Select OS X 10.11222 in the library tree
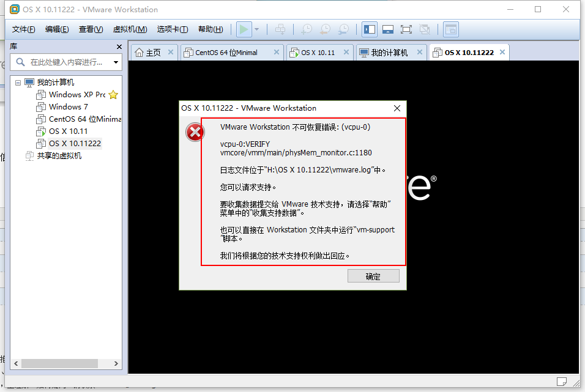The height and width of the screenshot is (392, 585). (75, 144)
